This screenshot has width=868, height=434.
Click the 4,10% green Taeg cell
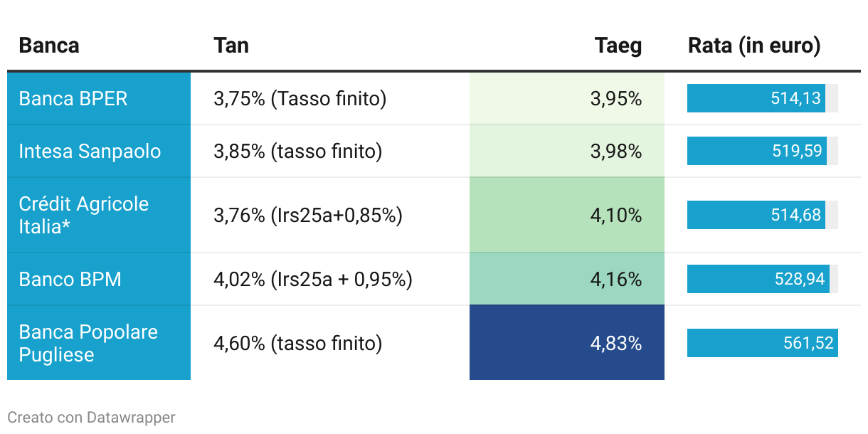(567, 215)
